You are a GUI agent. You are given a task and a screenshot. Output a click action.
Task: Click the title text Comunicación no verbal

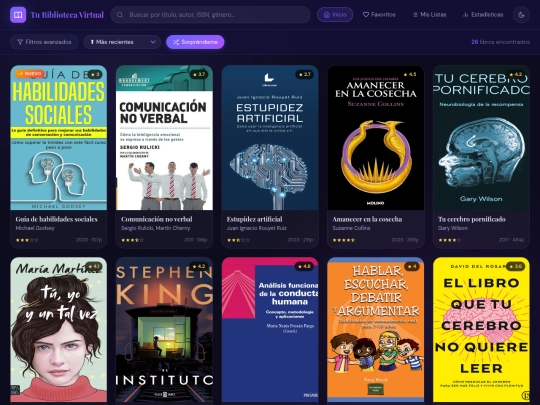point(157,219)
